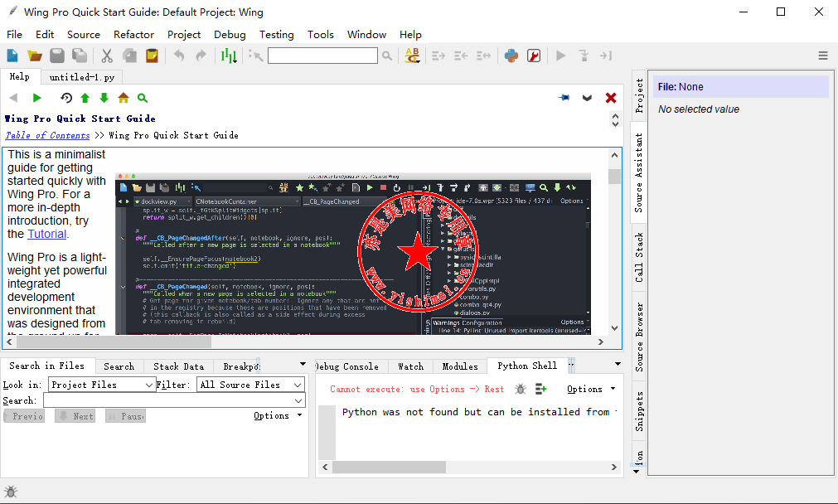Open the hamburger menu at toolbar right

tap(823, 56)
